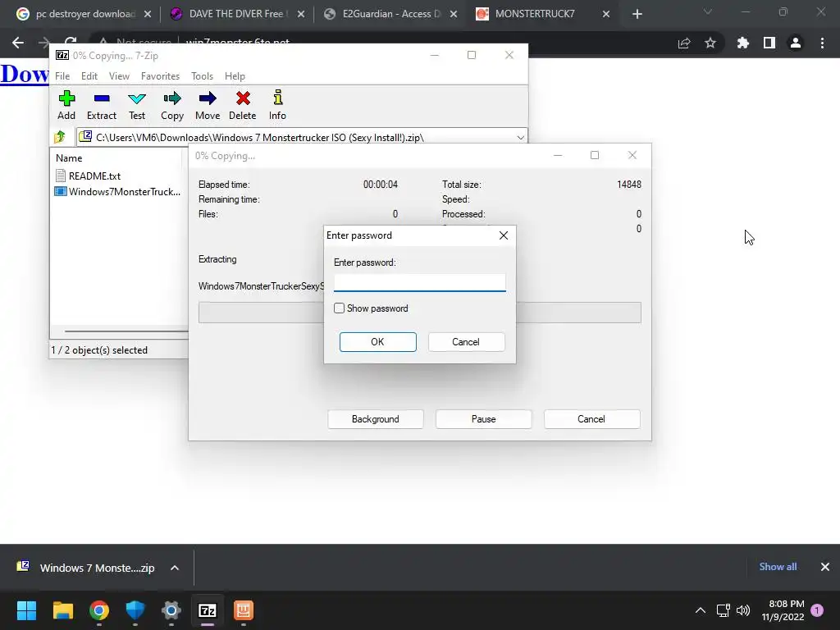
Task: Enable the Show password checkbox
Action: point(339,308)
